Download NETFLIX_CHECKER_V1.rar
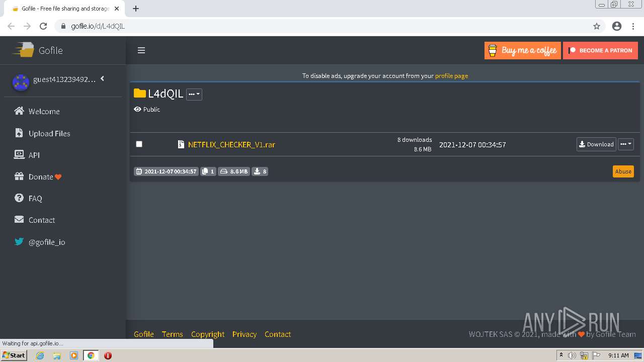644x362 pixels. (x=596, y=144)
